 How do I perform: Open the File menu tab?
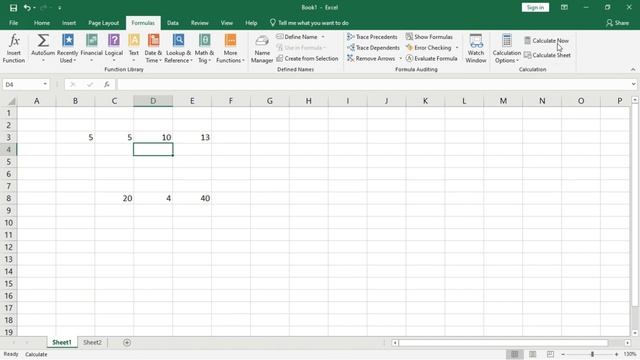[x=13, y=23]
